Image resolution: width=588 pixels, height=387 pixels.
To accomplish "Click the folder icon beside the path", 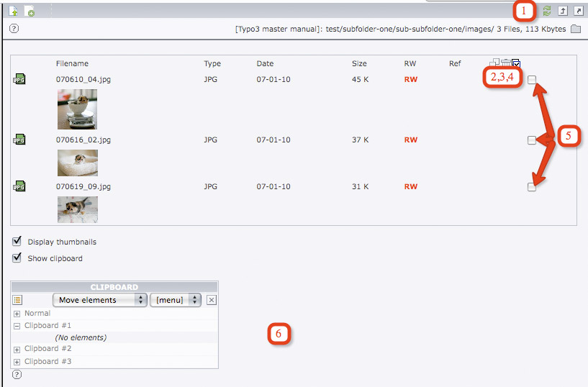I will click(576, 29).
